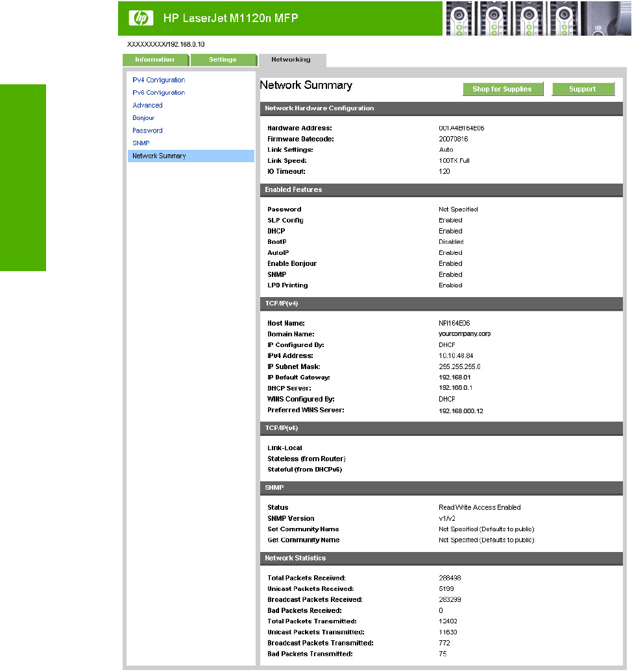Select Network Summary in sidebar
The width and height of the screenshot is (632, 672).
click(191, 156)
